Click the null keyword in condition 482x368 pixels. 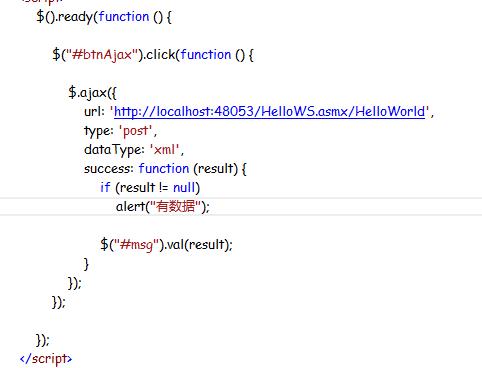click(x=184, y=187)
